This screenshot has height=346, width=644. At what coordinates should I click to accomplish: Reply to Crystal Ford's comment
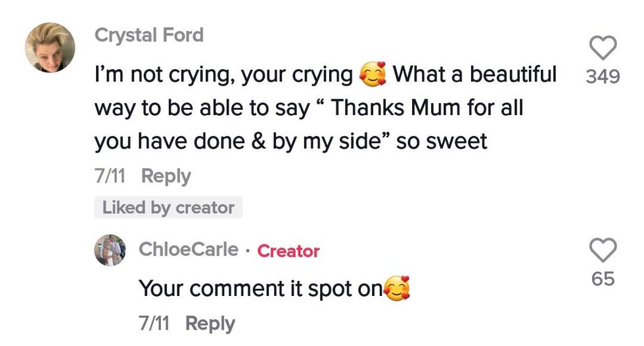click(166, 176)
